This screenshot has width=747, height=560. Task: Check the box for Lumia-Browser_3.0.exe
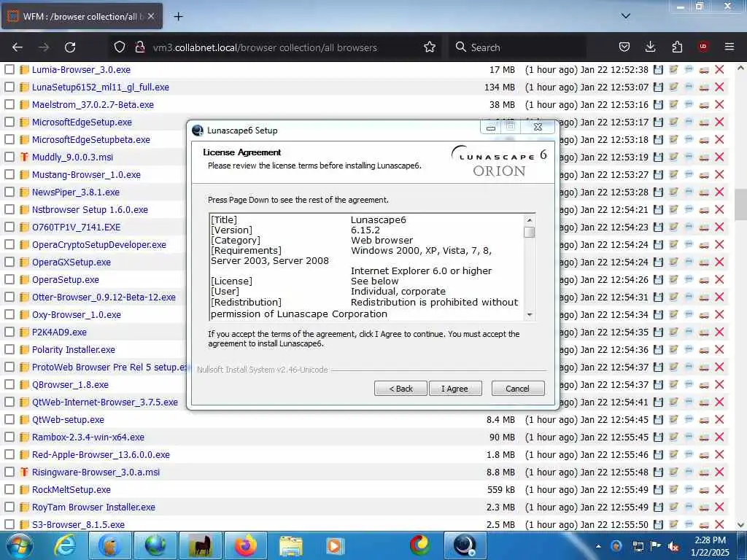tap(9, 69)
